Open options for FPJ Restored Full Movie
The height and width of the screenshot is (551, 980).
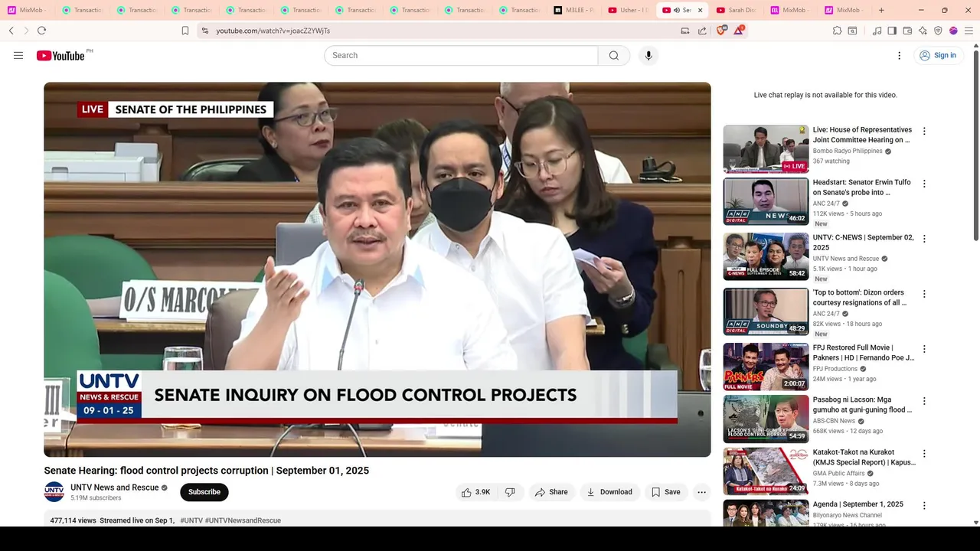924,349
